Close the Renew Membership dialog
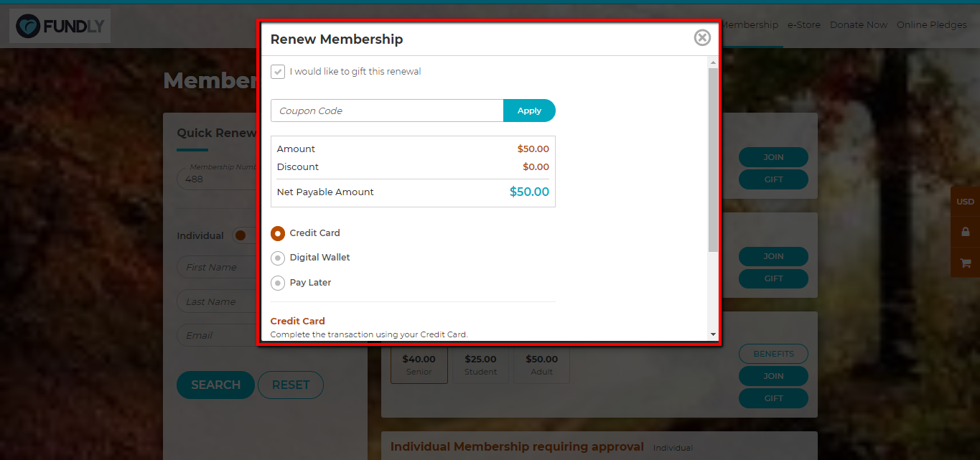This screenshot has width=980, height=460. click(x=702, y=38)
